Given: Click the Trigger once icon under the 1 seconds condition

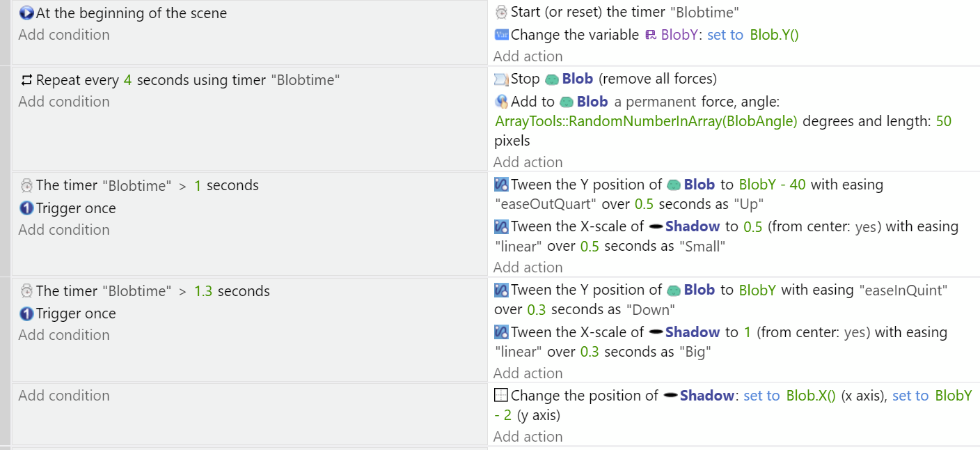Looking at the screenshot, I should point(26,208).
